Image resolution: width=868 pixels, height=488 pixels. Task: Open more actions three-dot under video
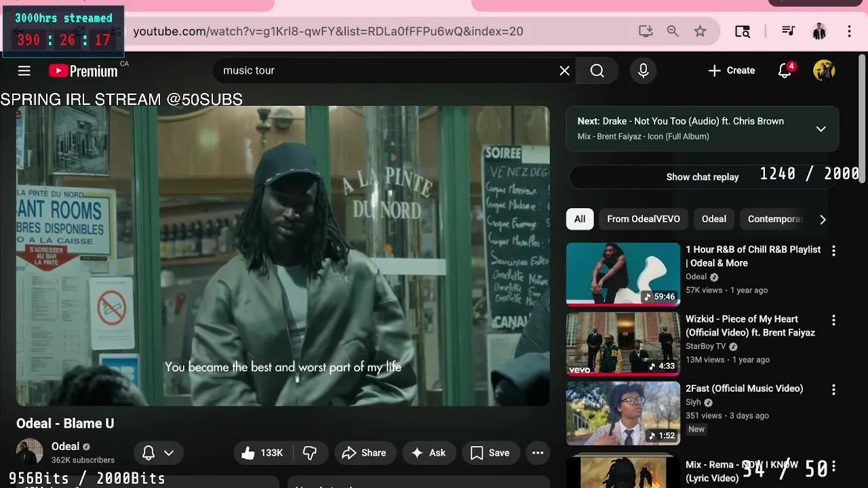coord(538,453)
